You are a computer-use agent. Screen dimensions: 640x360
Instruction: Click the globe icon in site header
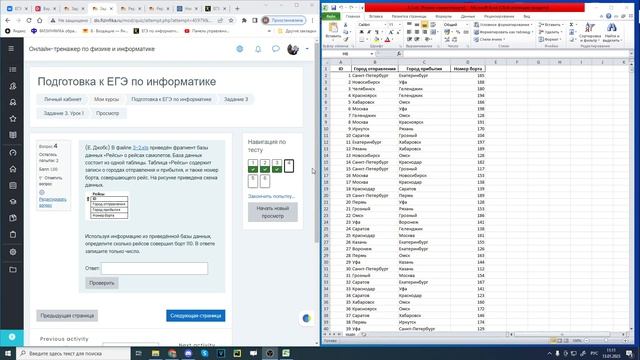(x=240, y=49)
